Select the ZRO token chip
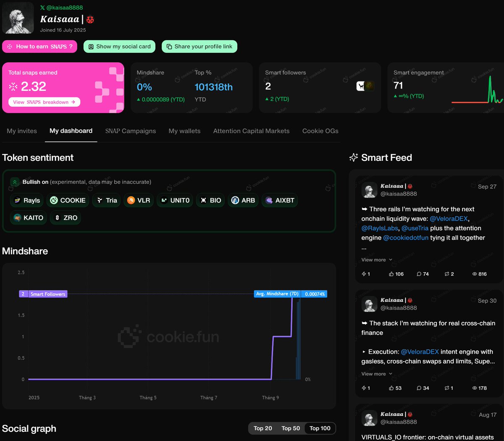 pyautogui.click(x=66, y=218)
